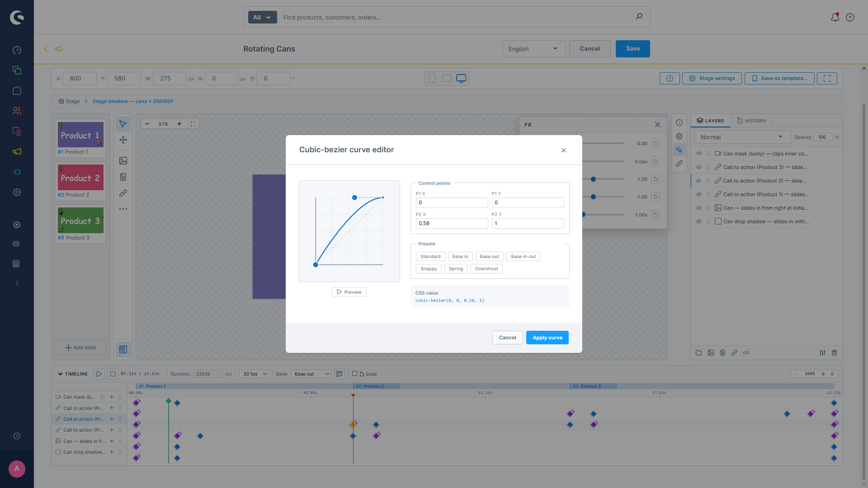
Task: Expand the Normal blend mode dropdown
Action: tap(741, 137)
